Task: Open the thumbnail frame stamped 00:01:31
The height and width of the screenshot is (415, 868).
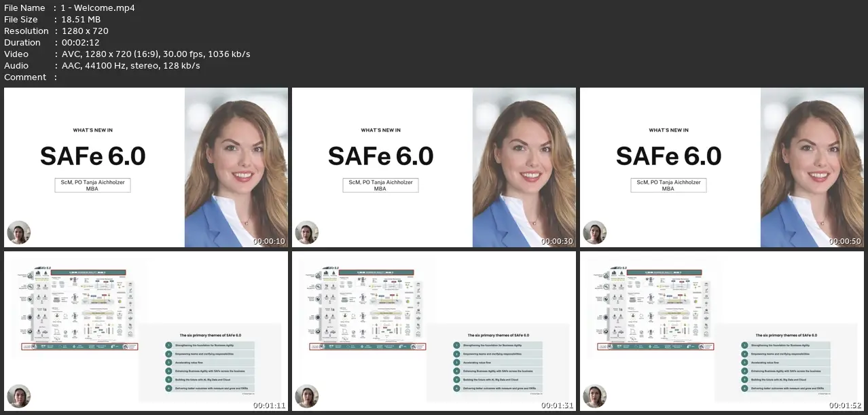Action: point(434,331)
